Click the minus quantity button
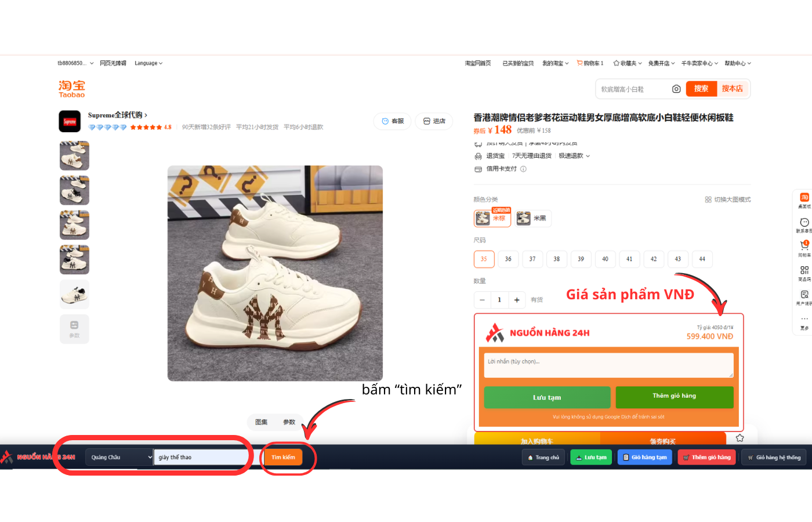This screenshot has height=522, width=812. click(482, 300)
